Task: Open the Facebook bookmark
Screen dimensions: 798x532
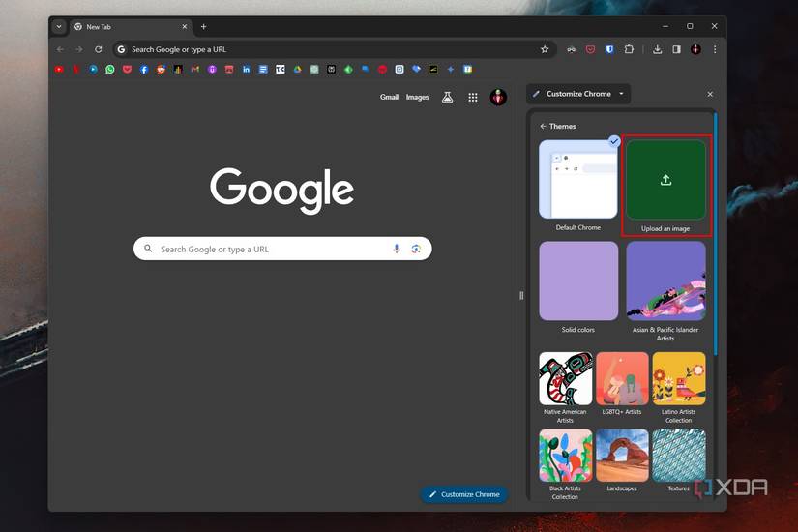Action: tap(144, 70)
